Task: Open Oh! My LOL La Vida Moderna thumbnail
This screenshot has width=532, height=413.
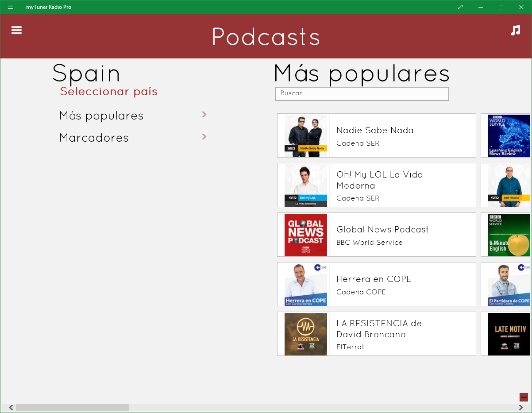Action: click(x=306, y=185)
